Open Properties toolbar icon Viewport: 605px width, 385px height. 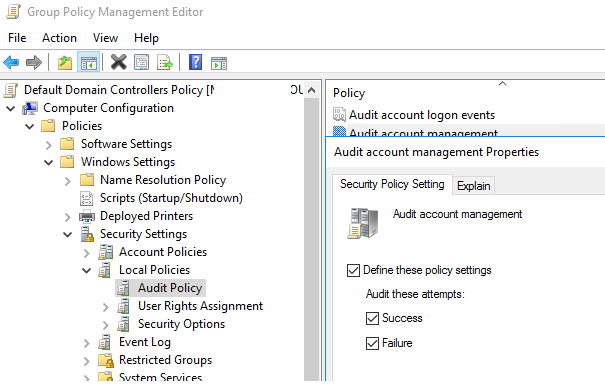142,62
